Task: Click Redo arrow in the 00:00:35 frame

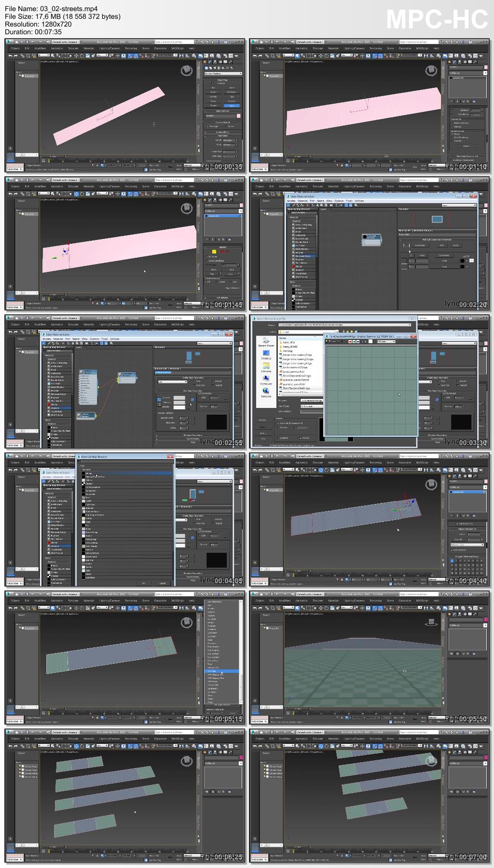Action: (x=15, y=56)
